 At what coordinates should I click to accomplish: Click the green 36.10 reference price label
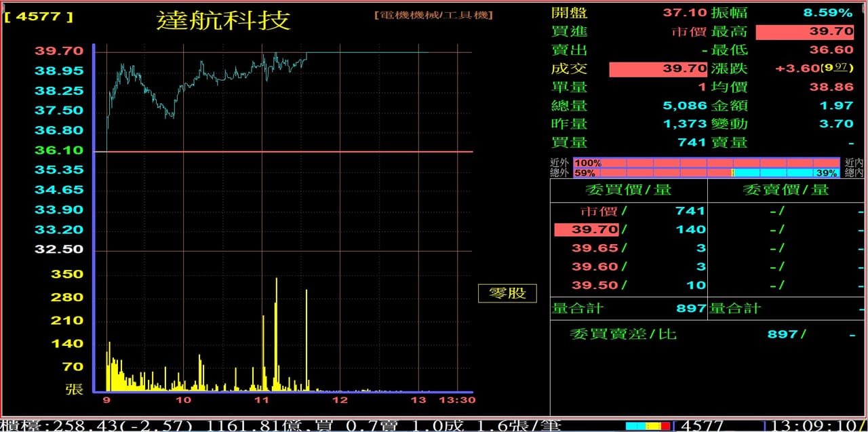pos(59,151)
